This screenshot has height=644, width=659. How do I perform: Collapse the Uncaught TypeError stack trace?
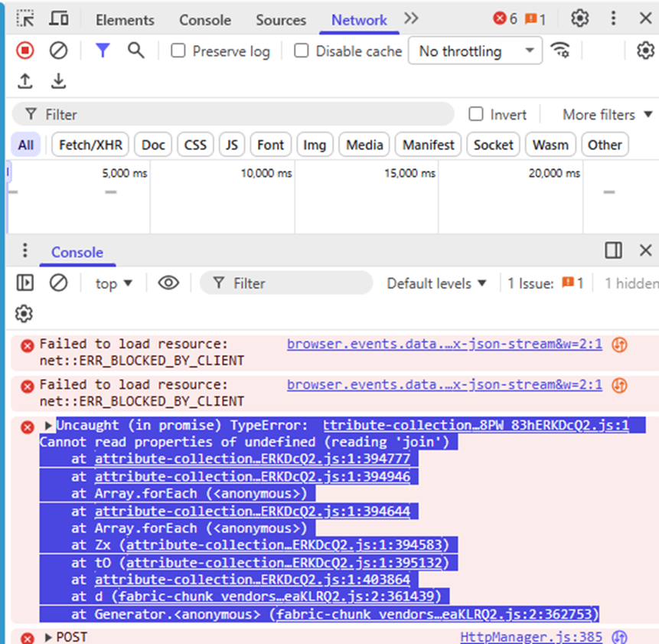(x=48, y=426)
